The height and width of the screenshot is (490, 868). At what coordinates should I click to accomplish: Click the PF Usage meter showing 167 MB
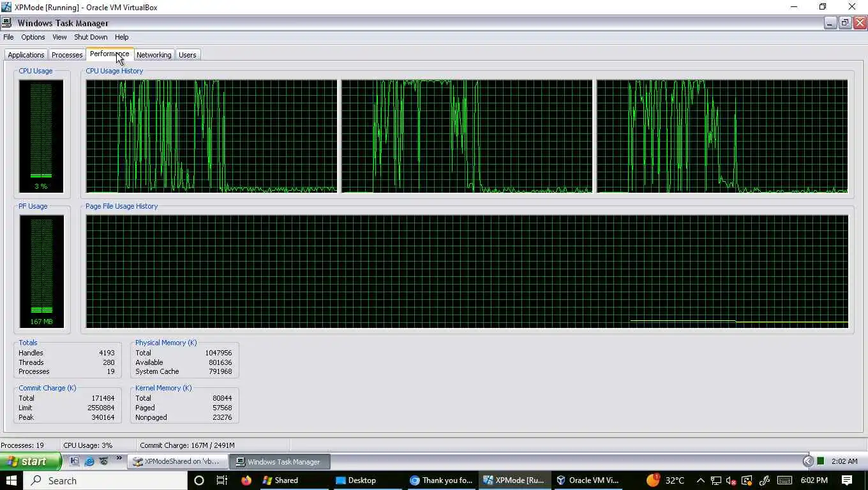[41, 272]
